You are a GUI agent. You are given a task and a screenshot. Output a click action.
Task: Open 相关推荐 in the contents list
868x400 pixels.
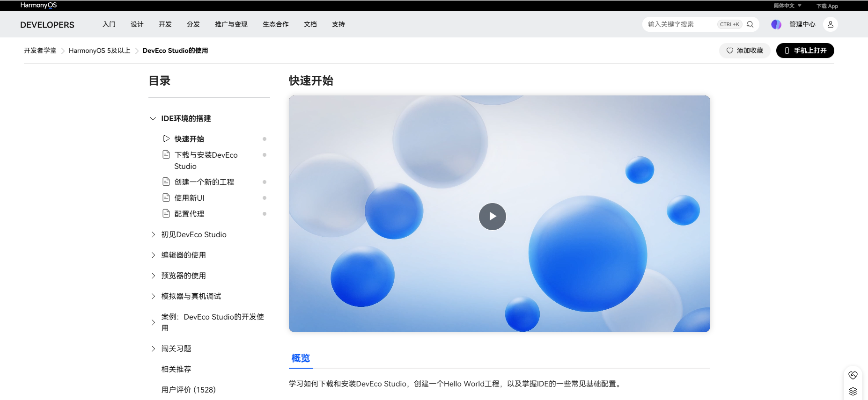177,369
